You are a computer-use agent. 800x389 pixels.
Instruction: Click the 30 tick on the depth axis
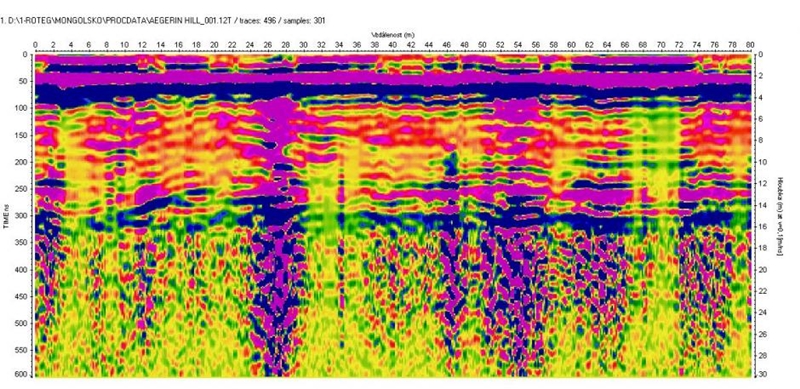761,375
